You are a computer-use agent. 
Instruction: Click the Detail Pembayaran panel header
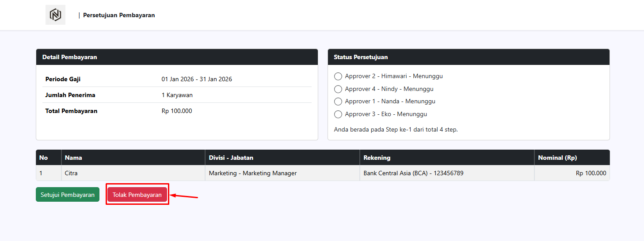tap(69, 57)
